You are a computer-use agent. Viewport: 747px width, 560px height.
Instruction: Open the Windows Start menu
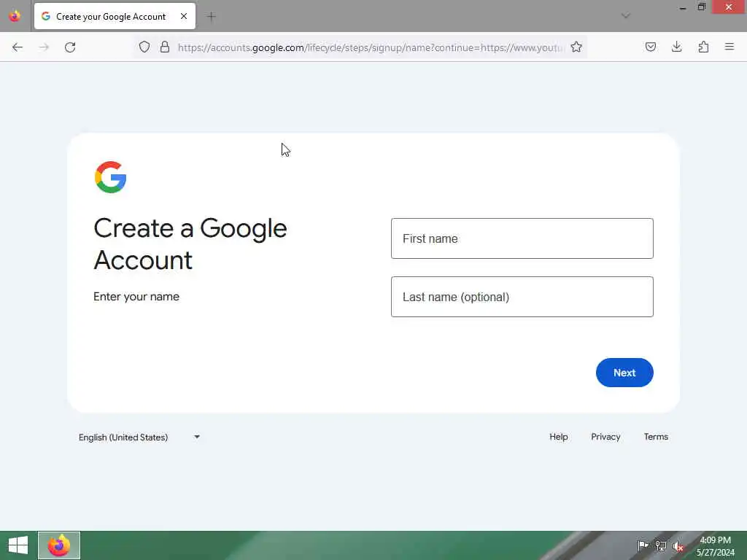[18, 545]
